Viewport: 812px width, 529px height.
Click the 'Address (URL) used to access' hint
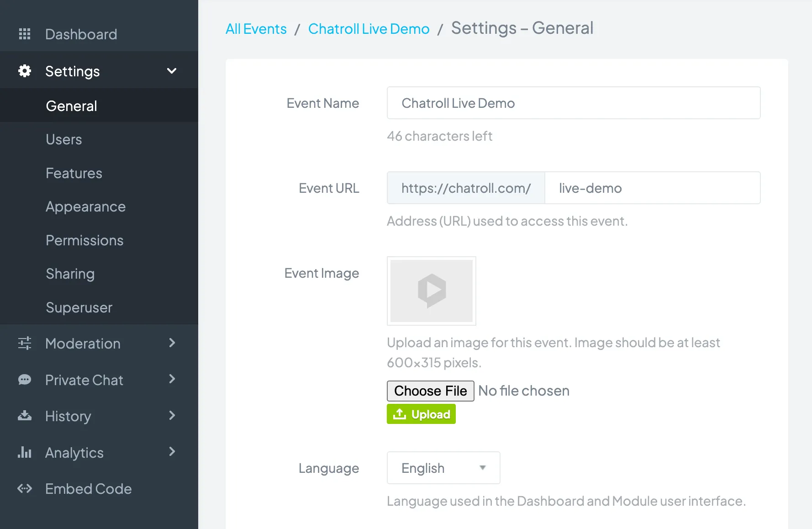tap(507, 221)
